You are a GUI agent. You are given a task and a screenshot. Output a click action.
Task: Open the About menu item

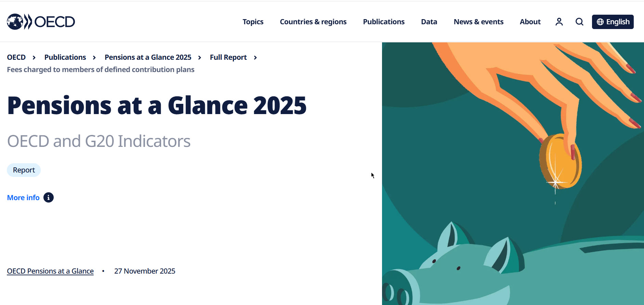(530, 22)
